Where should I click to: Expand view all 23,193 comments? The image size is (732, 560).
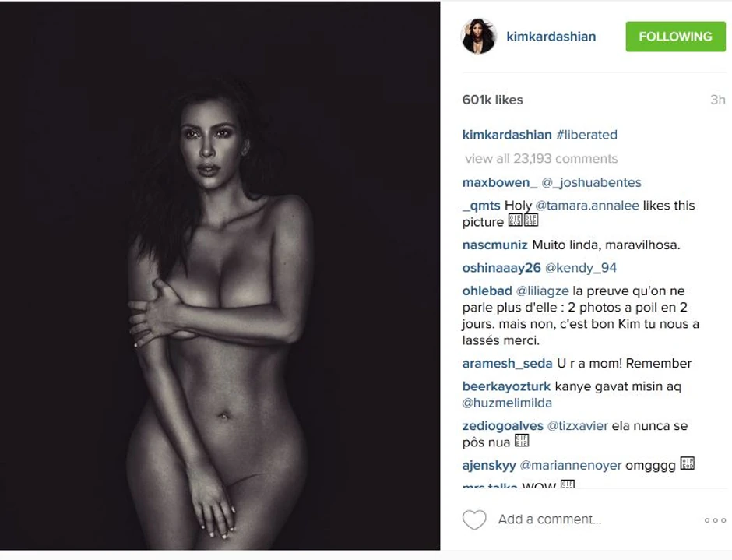point(541,159)
